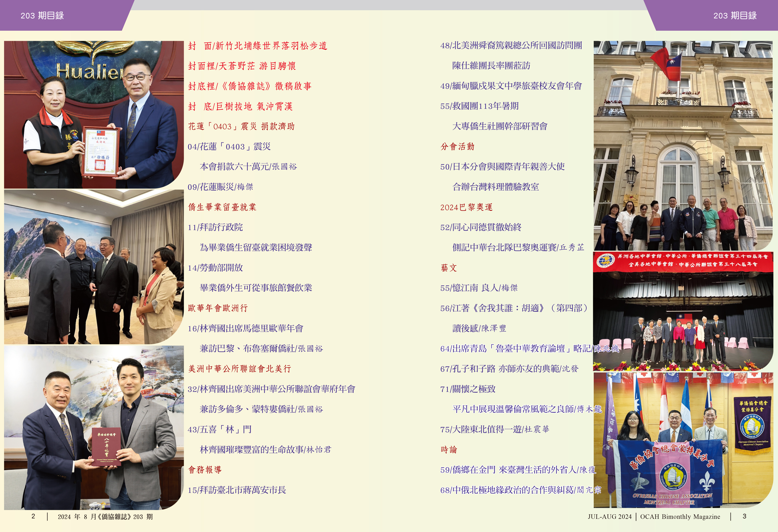Open entry 16/林齊國出席馬德里歐華年會

coord(245,328)
